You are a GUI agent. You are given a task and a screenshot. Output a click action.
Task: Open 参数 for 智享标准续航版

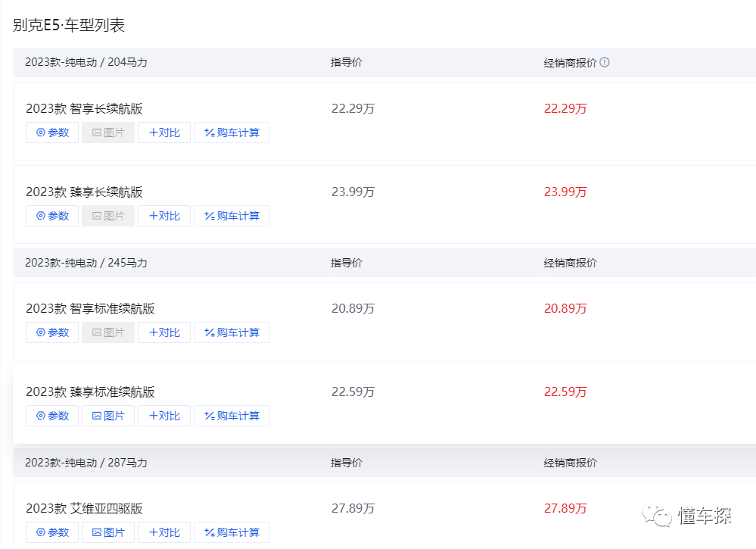(52, 332)
